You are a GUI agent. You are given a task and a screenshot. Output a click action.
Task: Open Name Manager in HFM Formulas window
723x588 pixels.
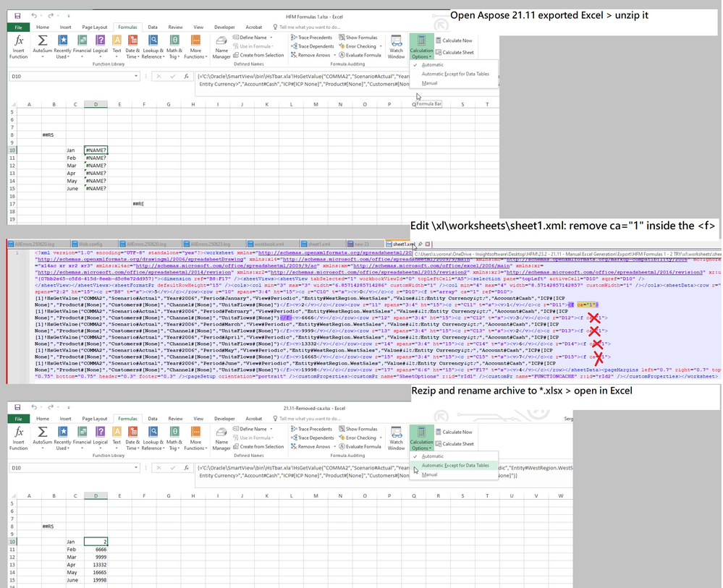(x=221, y=47)
